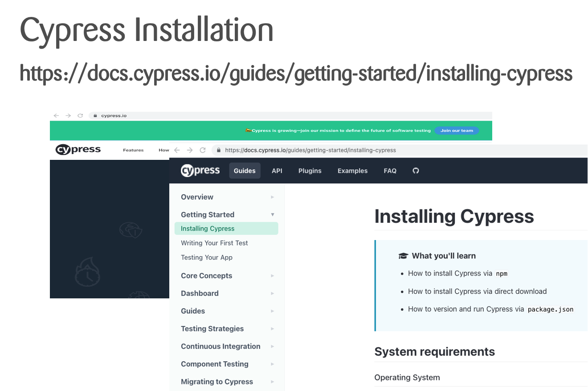588x391 pixels.
Task: Open the Guides tab in docs navbar
Action: (245, 171)
